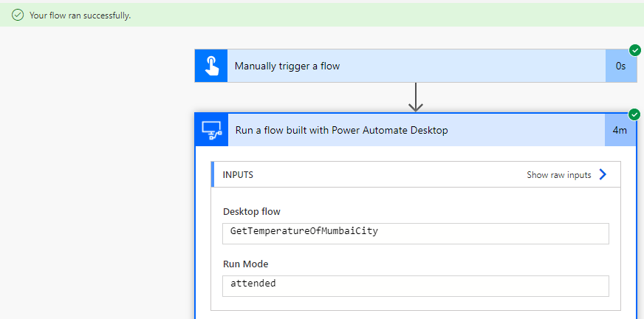The width and height of the screenshot is (644, 319).
Task: Click the Show raw inputs chevron arrow
Action: 603,174
